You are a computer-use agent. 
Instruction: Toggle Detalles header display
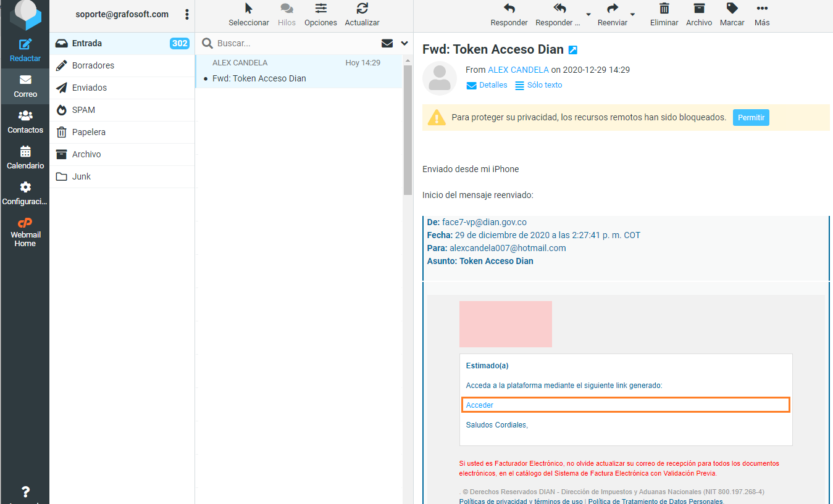(x=487, y=85)
